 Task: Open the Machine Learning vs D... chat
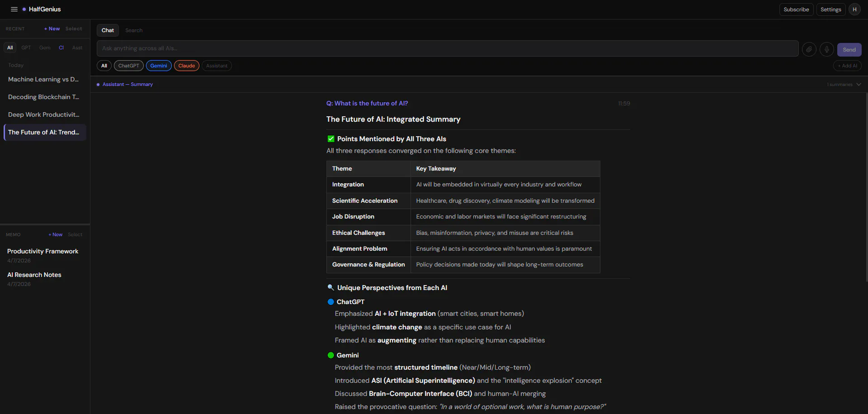pyautogui.click(x=45, y=79)
